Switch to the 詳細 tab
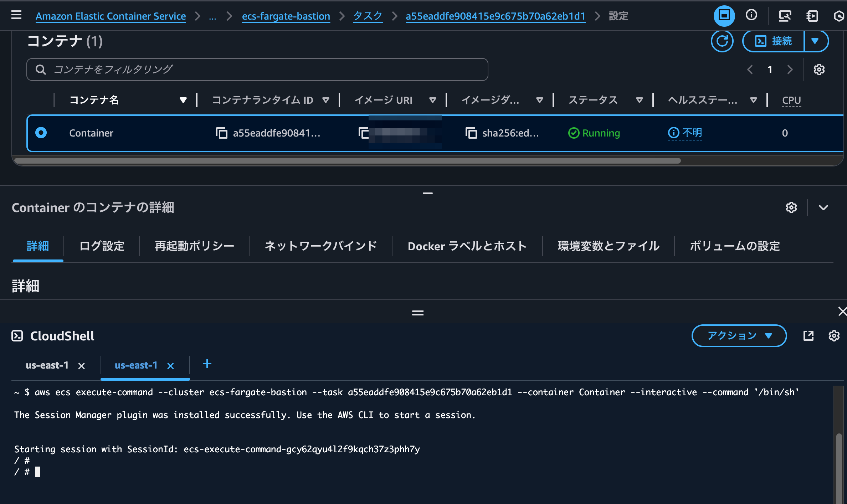 (x=38, y=246)
